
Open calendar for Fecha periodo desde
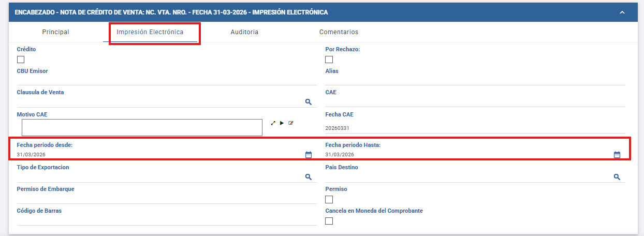pyautogui.click(x=309, y=155)
